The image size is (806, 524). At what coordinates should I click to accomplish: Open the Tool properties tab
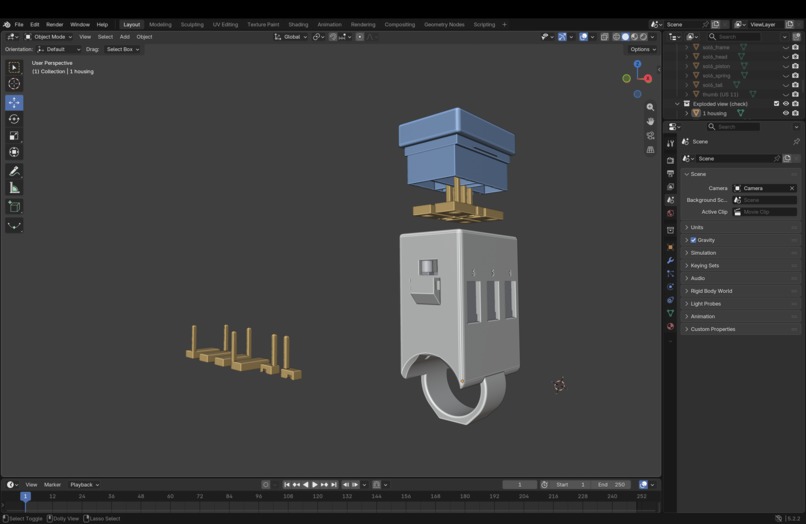click(670, 143)
